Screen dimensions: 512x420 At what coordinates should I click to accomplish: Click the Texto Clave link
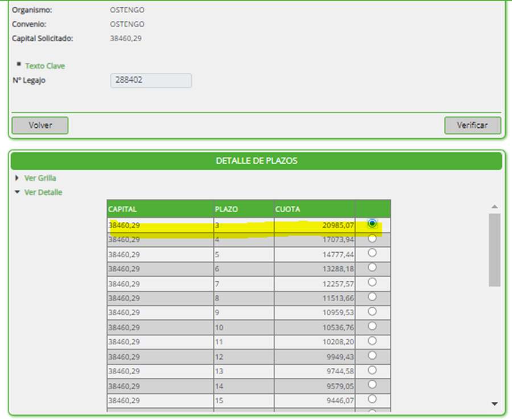[44, 66]
